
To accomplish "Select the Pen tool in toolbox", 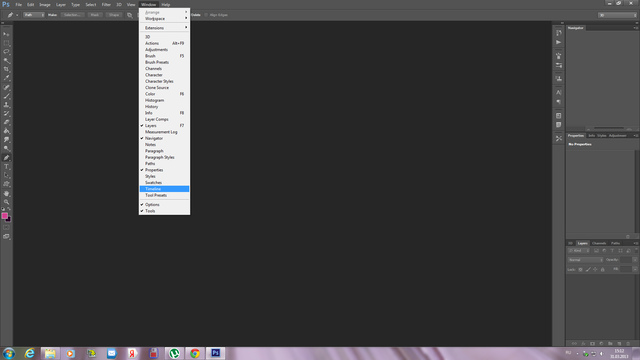I will [x=6, y=158].
